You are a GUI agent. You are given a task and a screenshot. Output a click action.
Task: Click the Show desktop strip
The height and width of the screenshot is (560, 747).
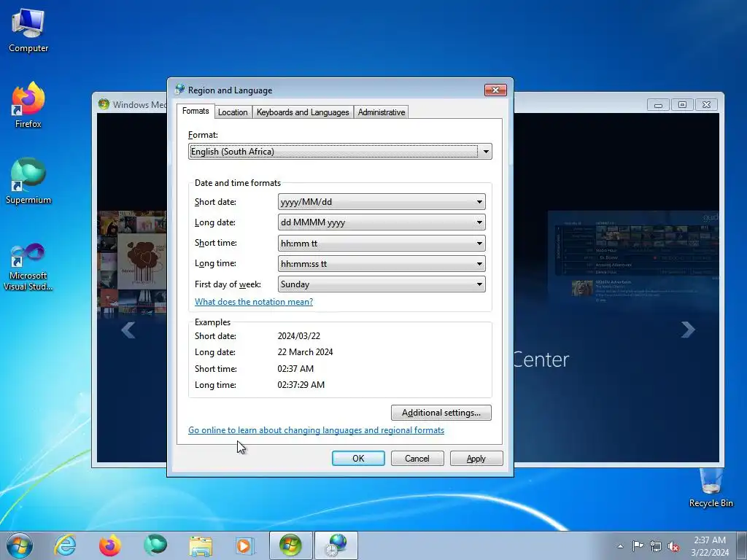[x=742, y=545]
